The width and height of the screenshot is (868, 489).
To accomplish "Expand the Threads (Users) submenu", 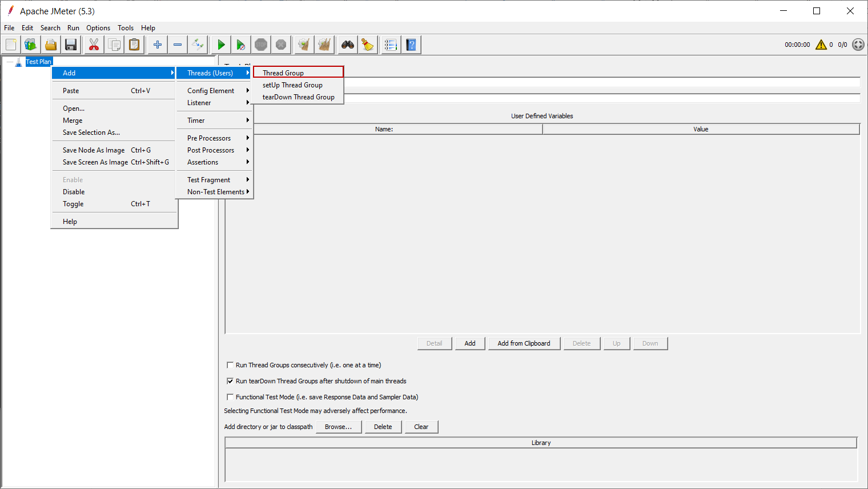I will 215,73.
